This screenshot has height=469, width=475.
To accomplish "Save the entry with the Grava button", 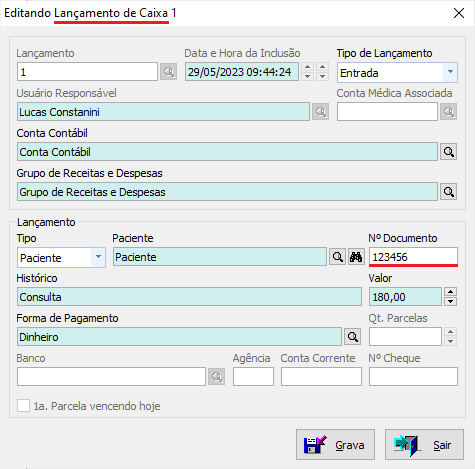I will coord(335,445).
